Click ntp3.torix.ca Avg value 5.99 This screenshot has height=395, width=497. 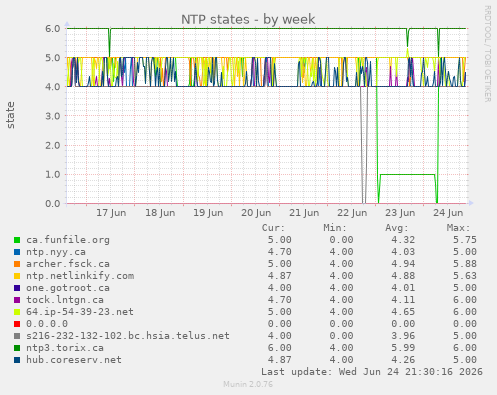[x=403, y=348]
